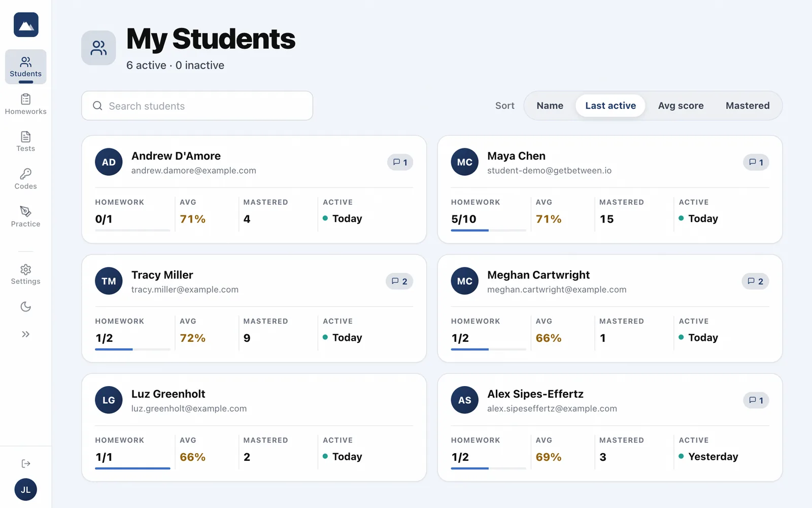Click Maya Chen's mastered count 15
Image resolution: width=812 pixels, height=508 pixels.
pyautogui.click(x=606, y=219)
